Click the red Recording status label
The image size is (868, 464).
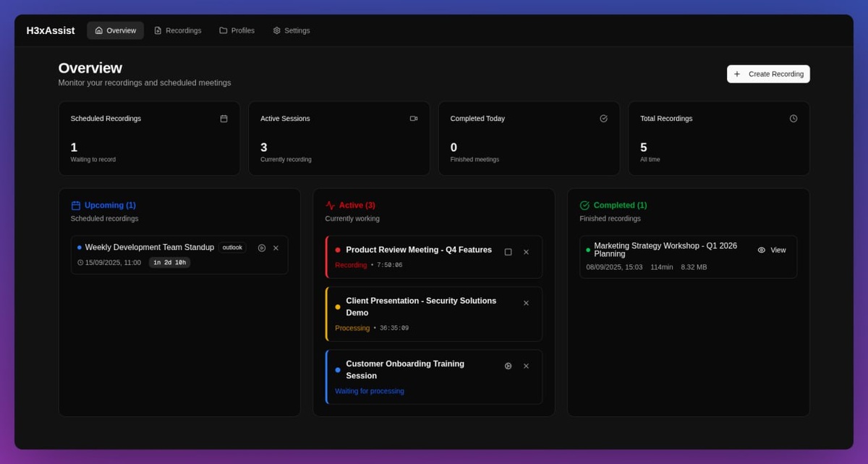point(351,266)
